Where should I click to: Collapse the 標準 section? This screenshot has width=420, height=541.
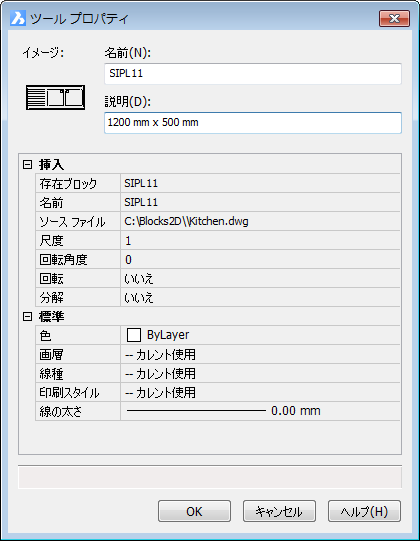coord(28,316)
